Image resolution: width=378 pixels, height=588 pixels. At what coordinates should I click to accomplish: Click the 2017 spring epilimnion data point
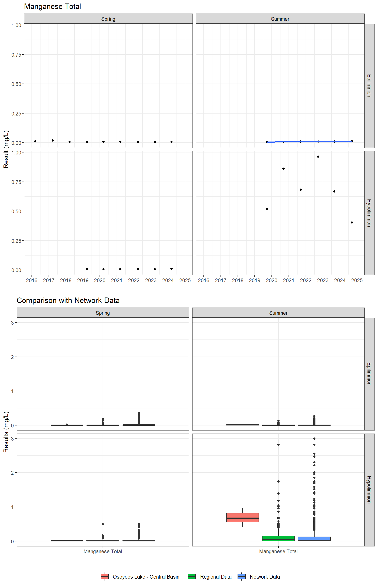(x=53, y=140)
